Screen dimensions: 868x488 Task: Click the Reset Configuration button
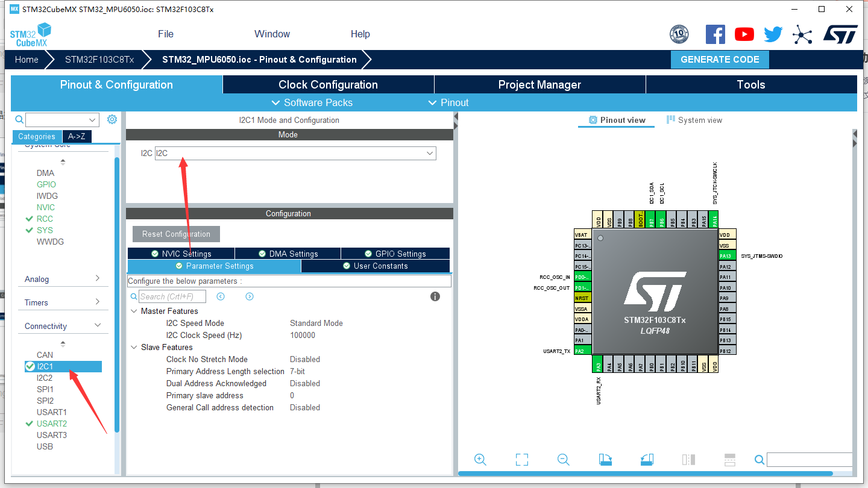[x=176, y=234]
